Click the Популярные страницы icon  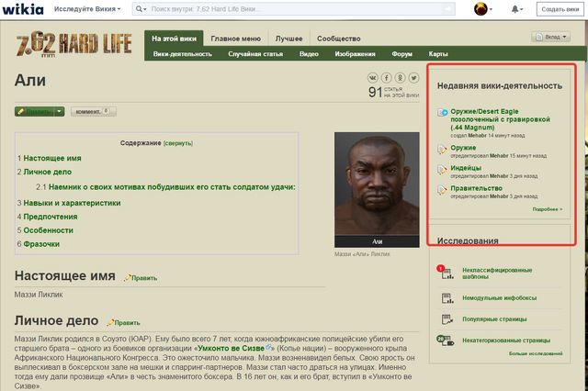447,319
